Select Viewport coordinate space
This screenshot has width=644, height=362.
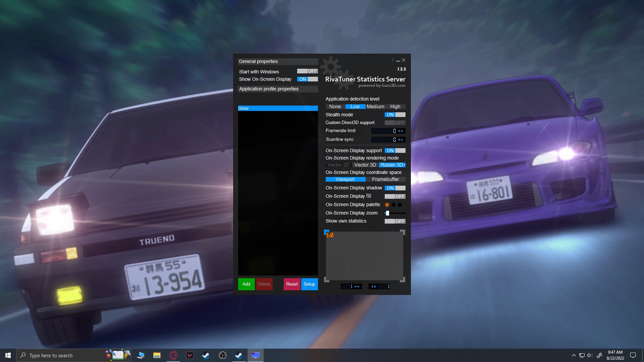click(x=345, y=179)
